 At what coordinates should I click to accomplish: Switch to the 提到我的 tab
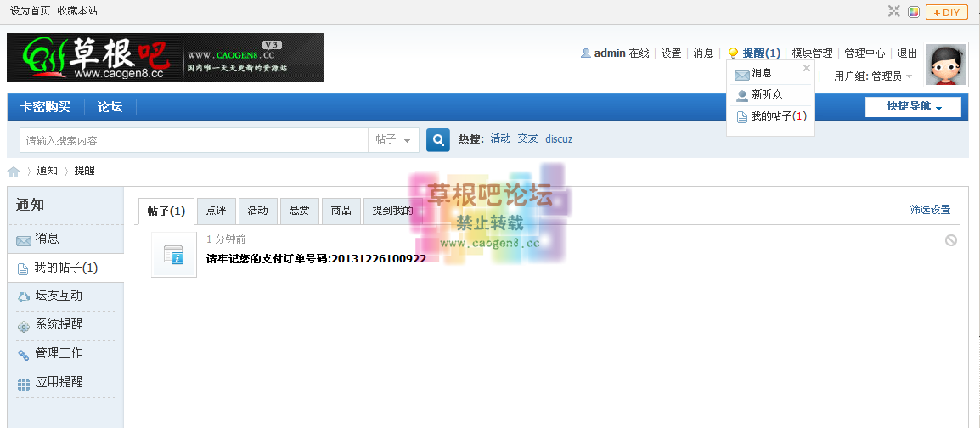tap(392, 211)
